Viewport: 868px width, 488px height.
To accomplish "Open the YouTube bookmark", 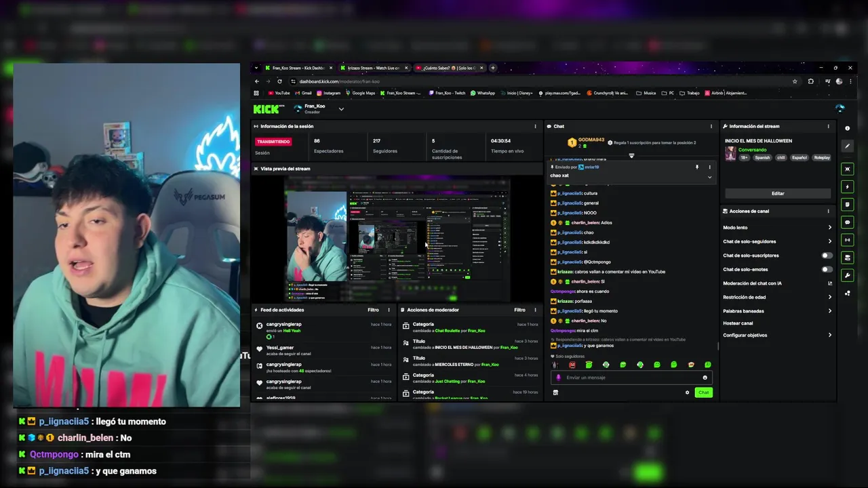I will coord(279,93).
